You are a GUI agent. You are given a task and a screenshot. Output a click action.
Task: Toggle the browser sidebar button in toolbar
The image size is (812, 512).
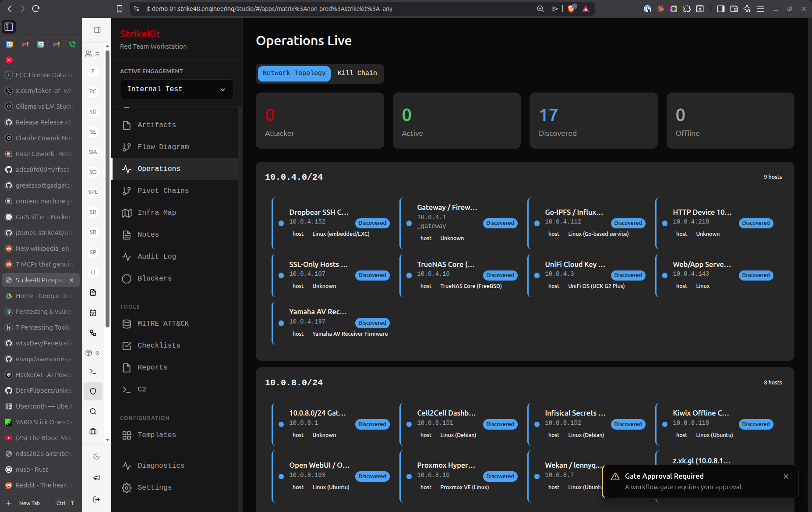(x=720, y=9)
